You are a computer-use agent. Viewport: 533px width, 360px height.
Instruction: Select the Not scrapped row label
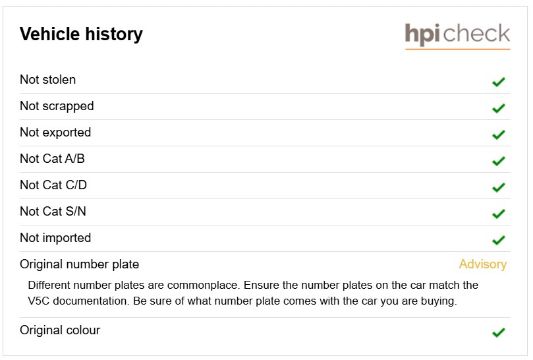(x=57, y=106)
